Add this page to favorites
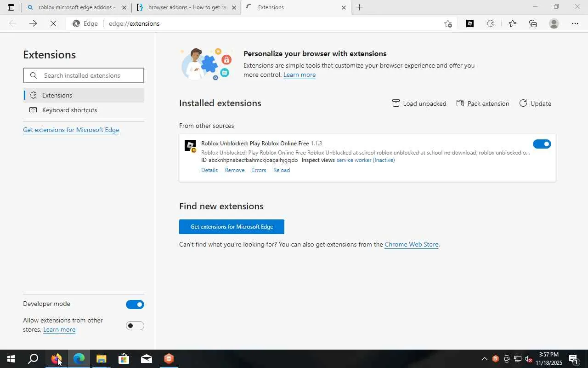 pyautogui.click(x=448, y=23)
